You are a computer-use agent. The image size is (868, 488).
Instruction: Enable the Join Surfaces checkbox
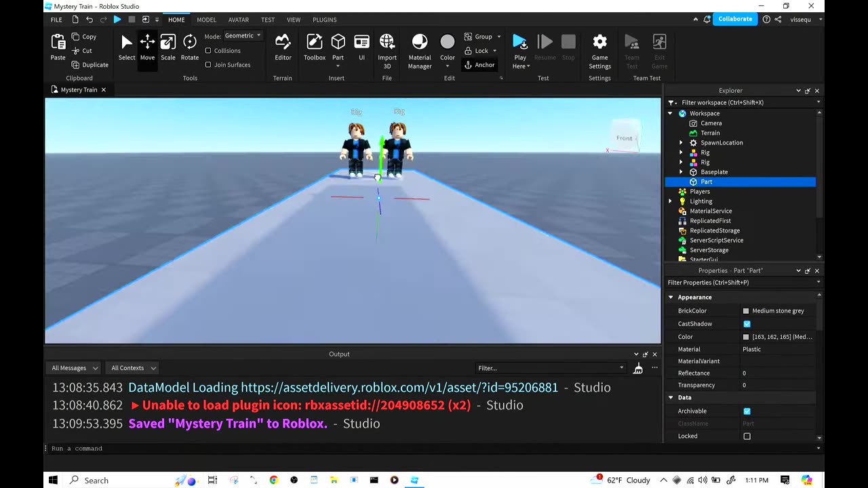208,65
